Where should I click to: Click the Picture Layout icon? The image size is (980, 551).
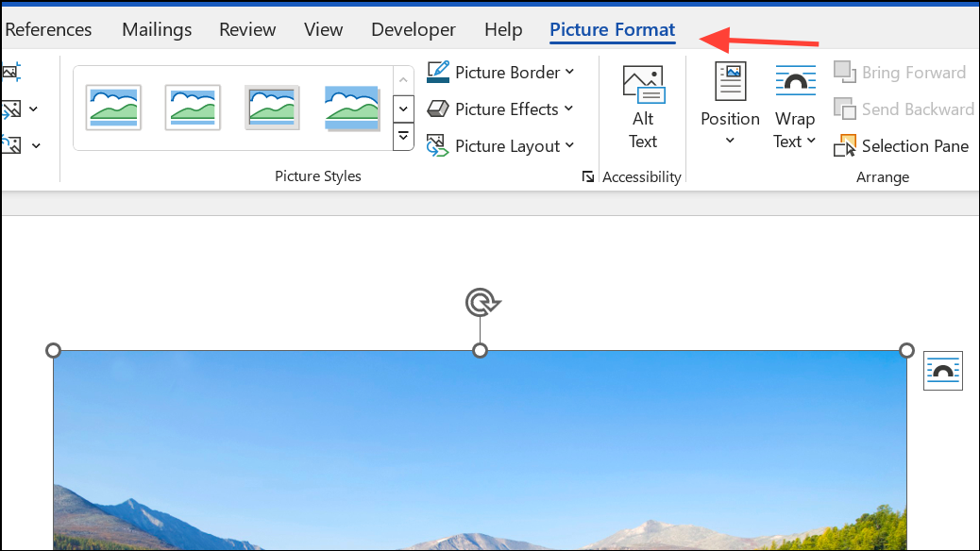point(437,145)
